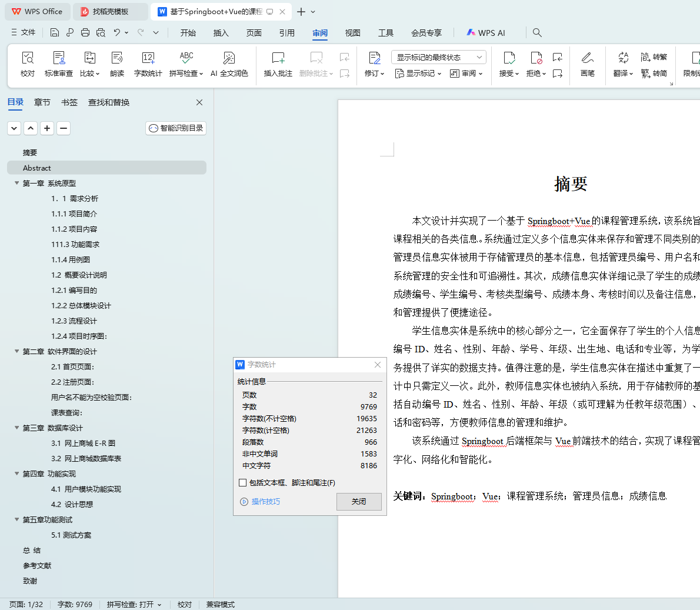The height and width of the screenshot is (610, 700).
Task: Open the 文件 menu
Action: pyautogui.click(x=23, y=32)
